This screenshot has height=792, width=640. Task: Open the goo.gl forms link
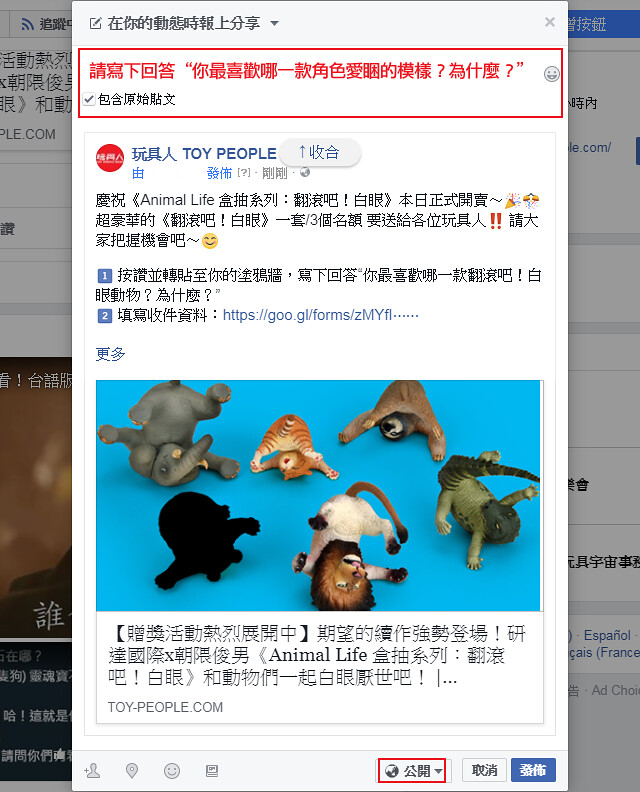click(x=321, y=315)
